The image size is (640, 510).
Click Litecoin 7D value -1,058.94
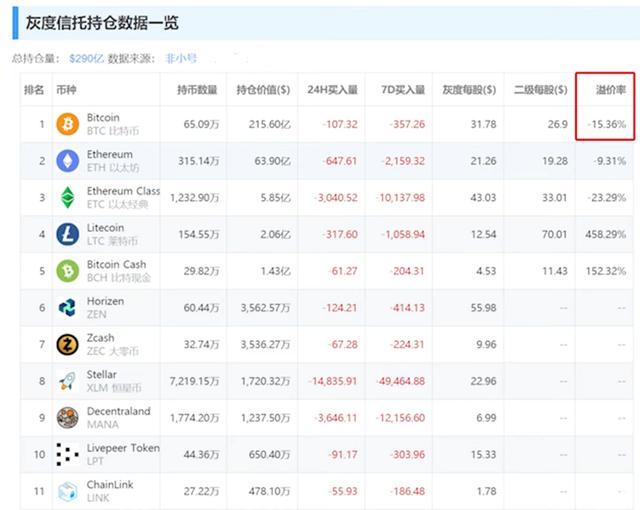(403, 234)
